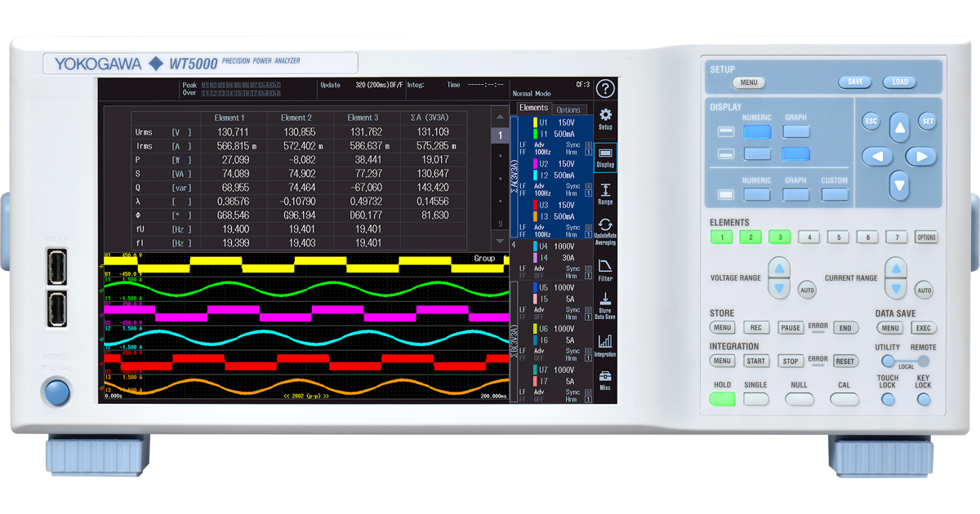Click the help question mark icon

point(605,89)
